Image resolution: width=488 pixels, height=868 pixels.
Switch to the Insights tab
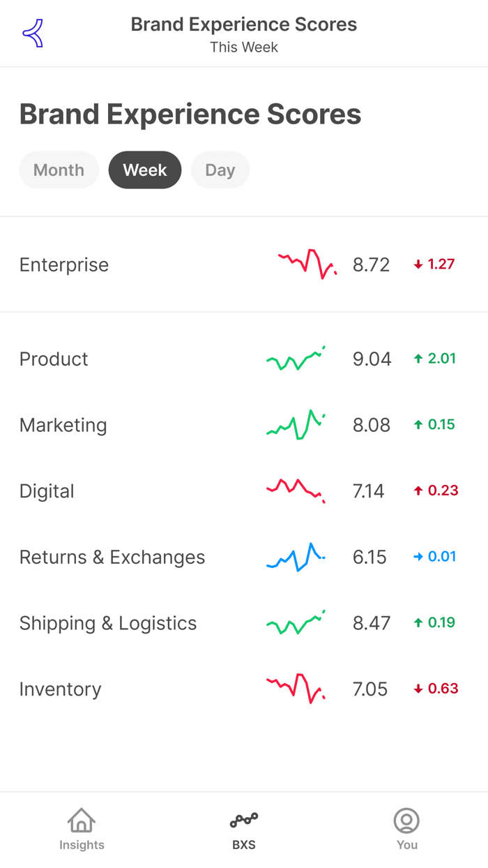point(82,828)
